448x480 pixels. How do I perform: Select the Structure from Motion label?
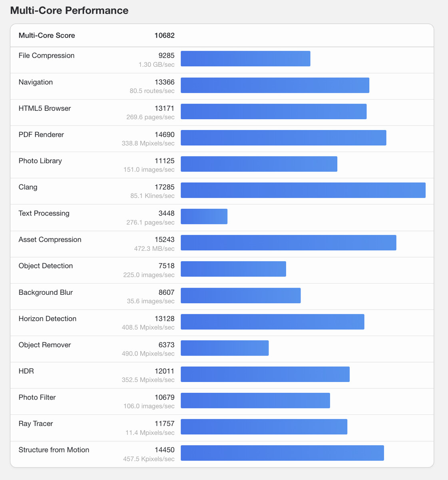(x=54, y=450)
